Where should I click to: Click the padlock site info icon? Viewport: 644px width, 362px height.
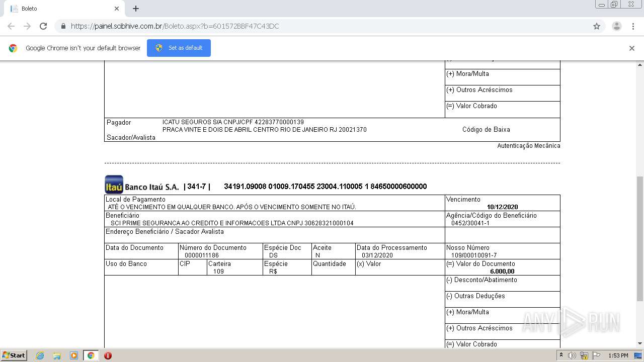[x=63, y=26]
